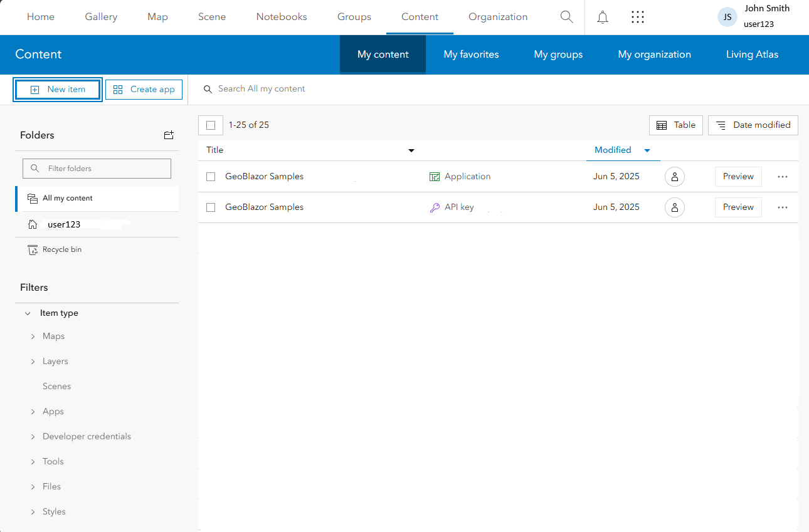This screenshot has width=809, height=532.
Task: Open the search magnifier in top navigation
Action: (566, 17)
